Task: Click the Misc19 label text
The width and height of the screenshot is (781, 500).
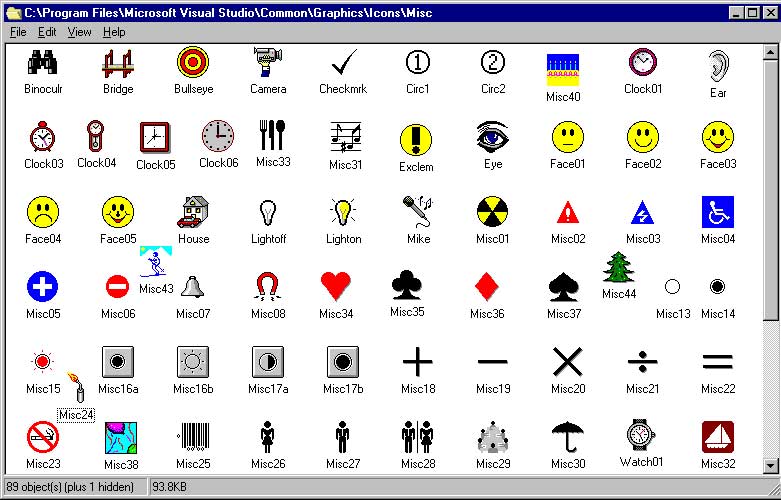Action: point(493,389)
